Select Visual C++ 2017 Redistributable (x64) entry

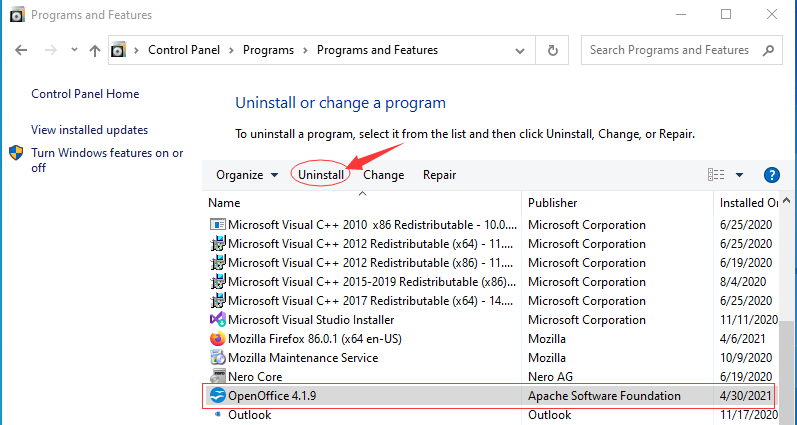point(370,300)
